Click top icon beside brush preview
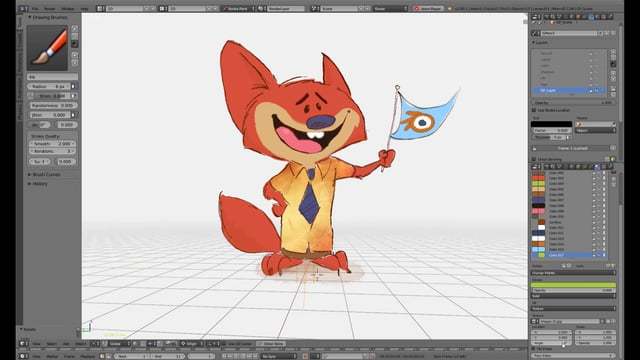 (x=75, y=29)
